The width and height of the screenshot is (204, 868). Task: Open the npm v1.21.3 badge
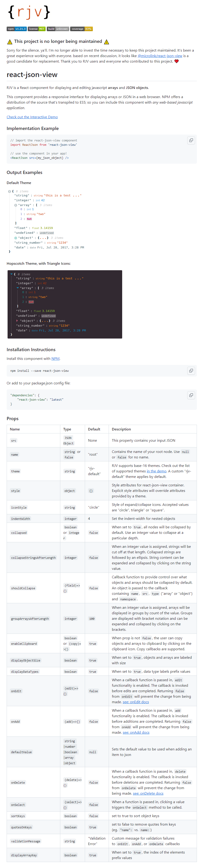17,29
